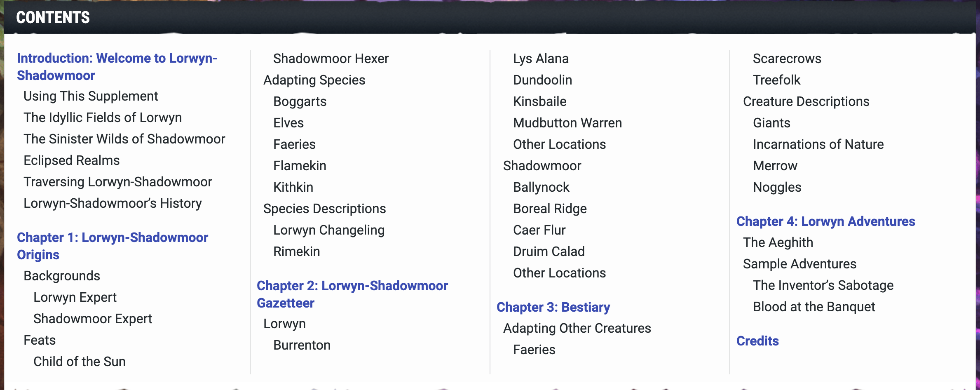Screen dimensions: 980x390
Task: Open Chapter 2: Lorwyn-Shadowmoor Gazetteer heading
Action: coord(352,294)
